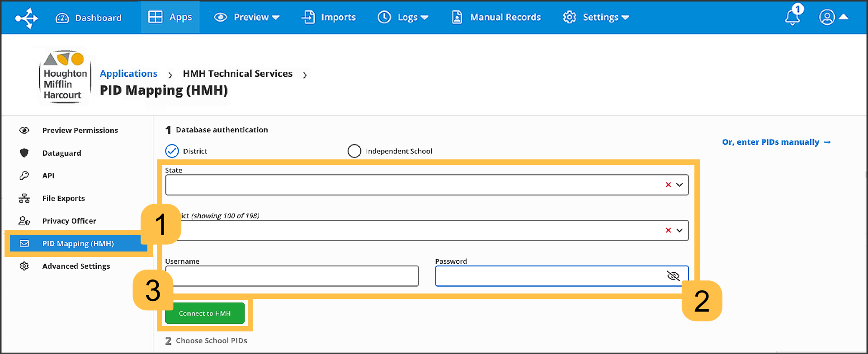The height and width of the screenshot is (354, 868).
Task: Click the 'Or, enter PIDs manually' link
Action: pos(776,142)
